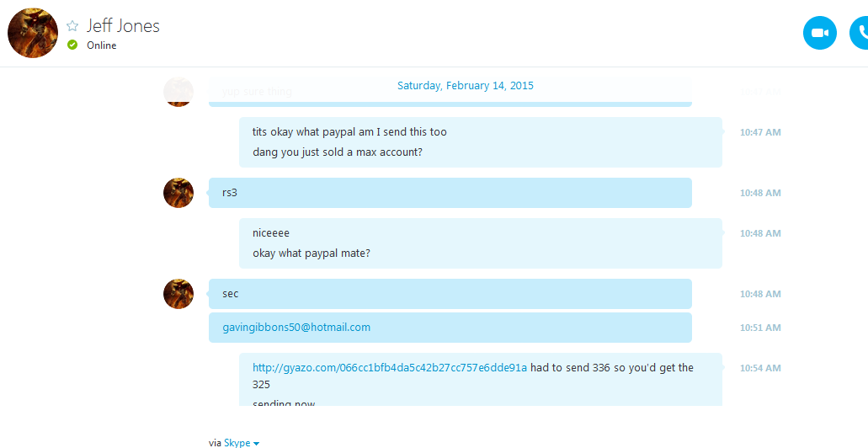Click the green Online status icon
This screenshot has height=448, width=868.
[72, 45]
